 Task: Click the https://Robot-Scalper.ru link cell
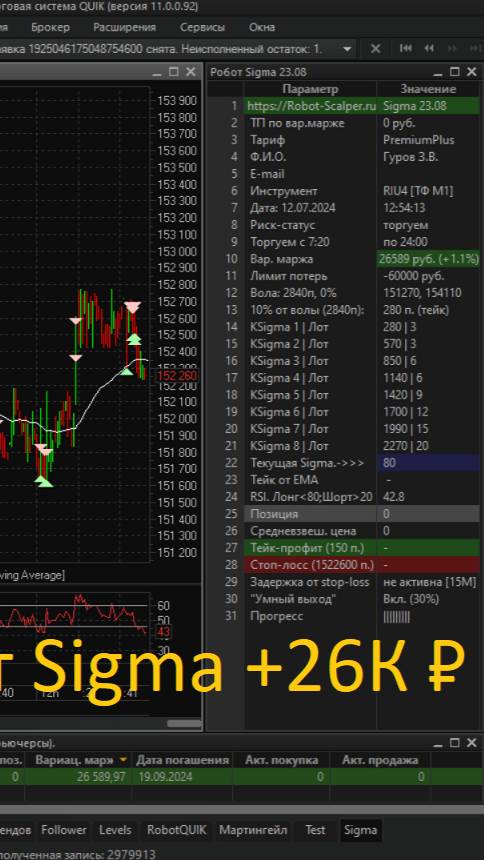tap(311, 106)
